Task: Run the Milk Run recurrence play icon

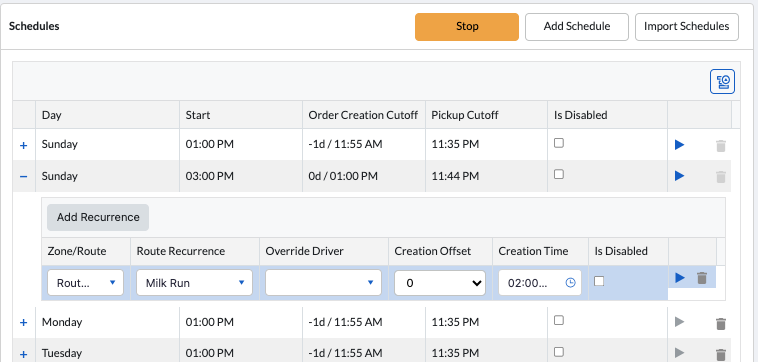Action: pyautogui.click(x=680, y=278)
